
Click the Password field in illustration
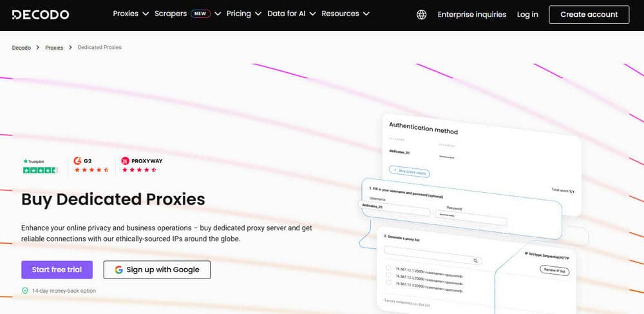471,218
